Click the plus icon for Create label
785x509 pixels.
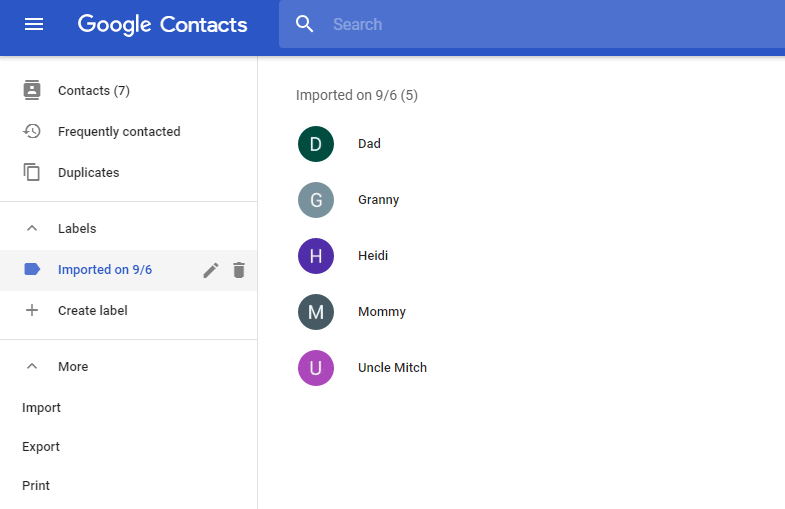coord(32,310)
